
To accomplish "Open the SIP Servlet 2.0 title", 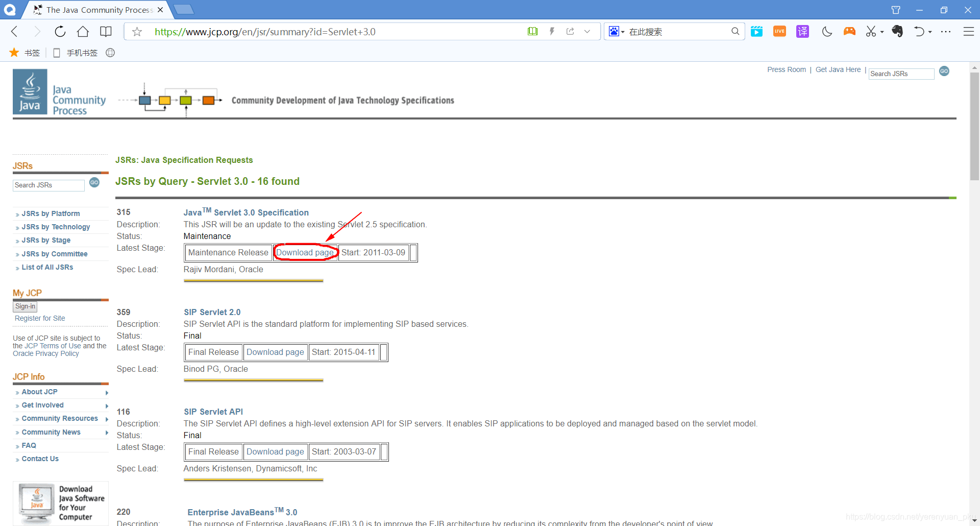I will [x=212, y=312].
